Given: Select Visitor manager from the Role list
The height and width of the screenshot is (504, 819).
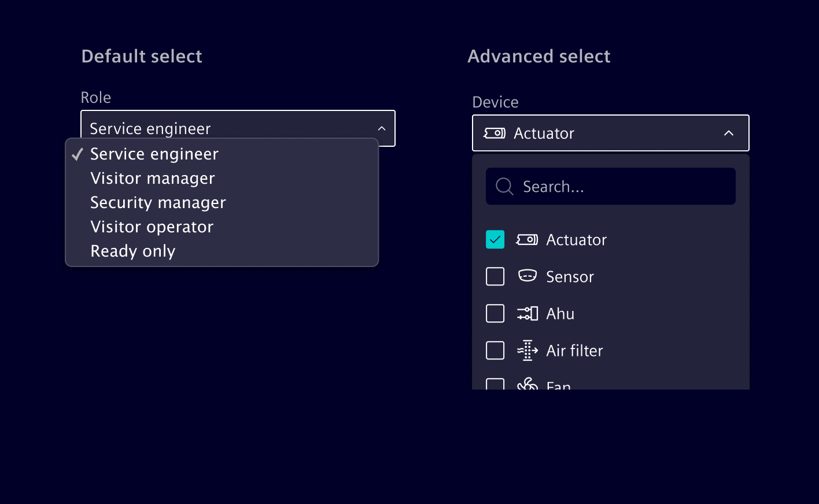Looking at the screenshot, I should 152,178.
